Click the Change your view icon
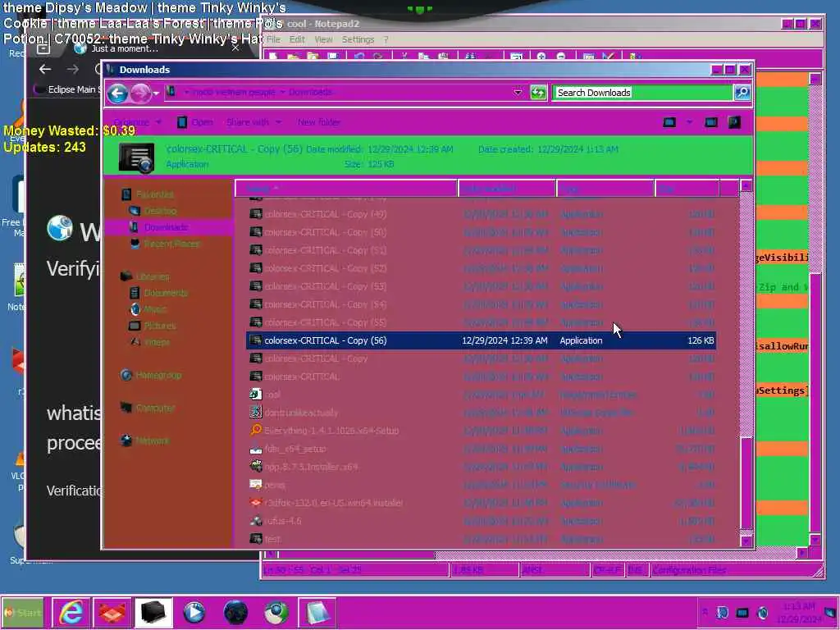The image size is (840, 630). point(669,122)
